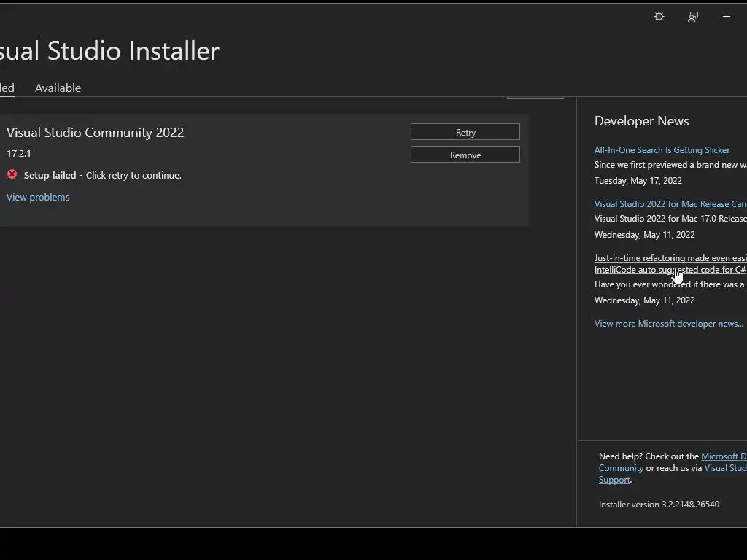This screenshot has height=560, width=747.
Task: Click the red Setup failed error icon
Action: click(12, 174)
